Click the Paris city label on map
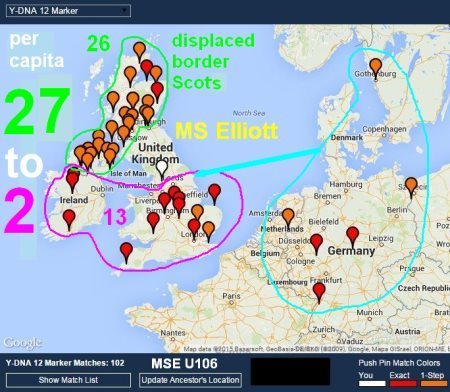This screenshot has height=392, width=450. (231, 296)
